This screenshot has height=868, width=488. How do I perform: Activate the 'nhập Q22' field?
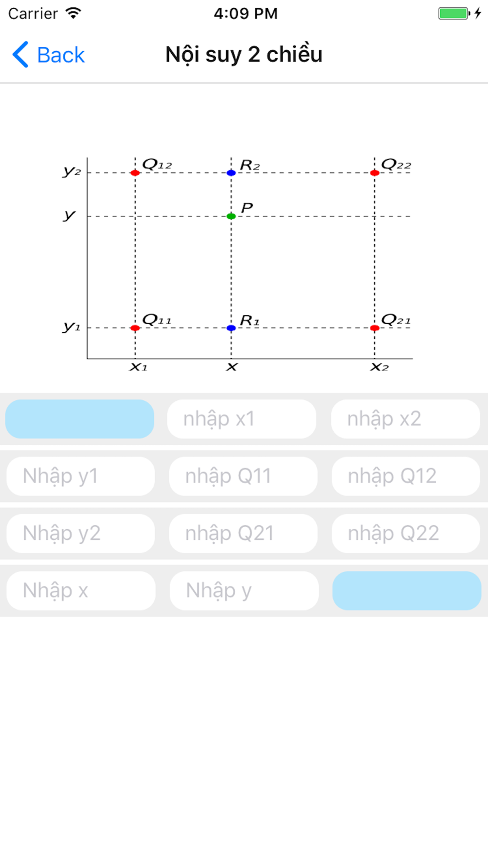[x=406, y=533]
